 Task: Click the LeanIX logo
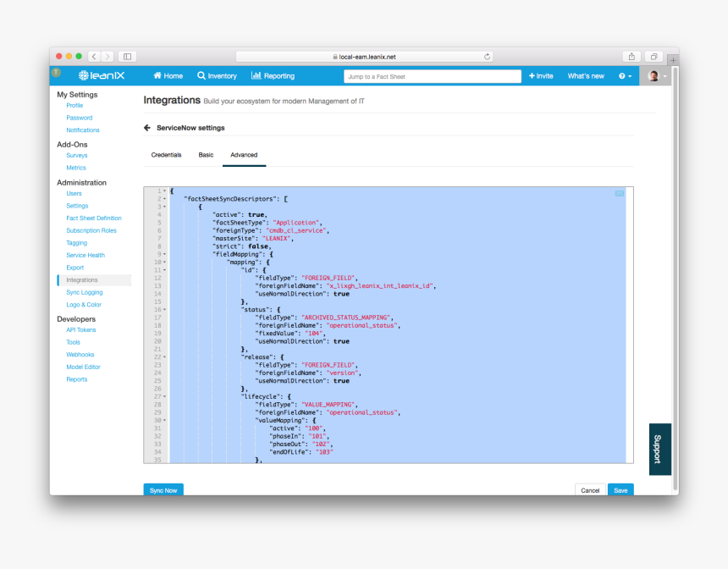click(x=102, y=75)
